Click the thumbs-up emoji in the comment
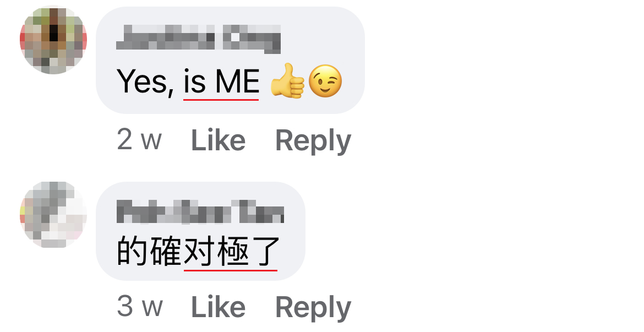Screen dimensions: 644x332 tap(287, 81)
